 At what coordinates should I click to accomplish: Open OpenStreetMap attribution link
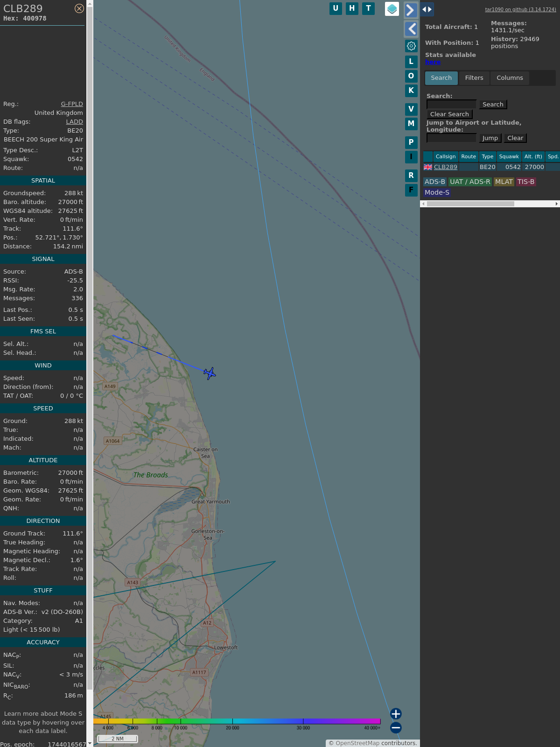pyautogui.click(x=357, y=743)
